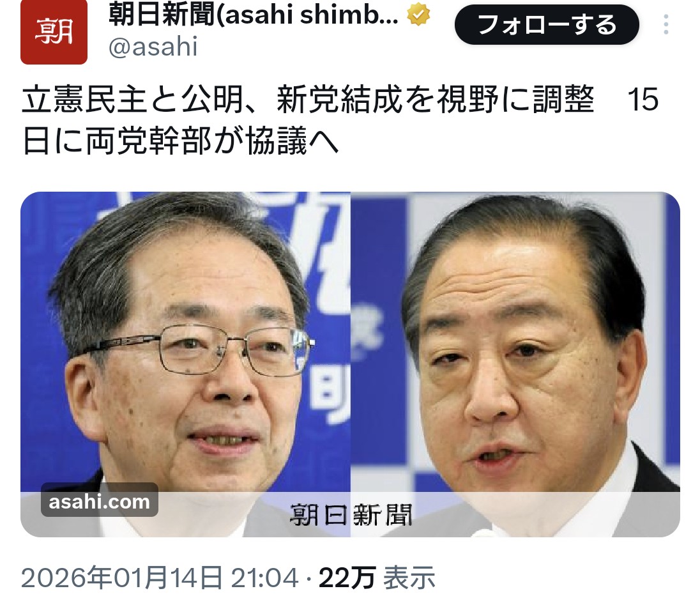Open the 朝日新聞(asahi shimb... account name
The height and width of the screenshot is (598, 700).
pos(254,14)
